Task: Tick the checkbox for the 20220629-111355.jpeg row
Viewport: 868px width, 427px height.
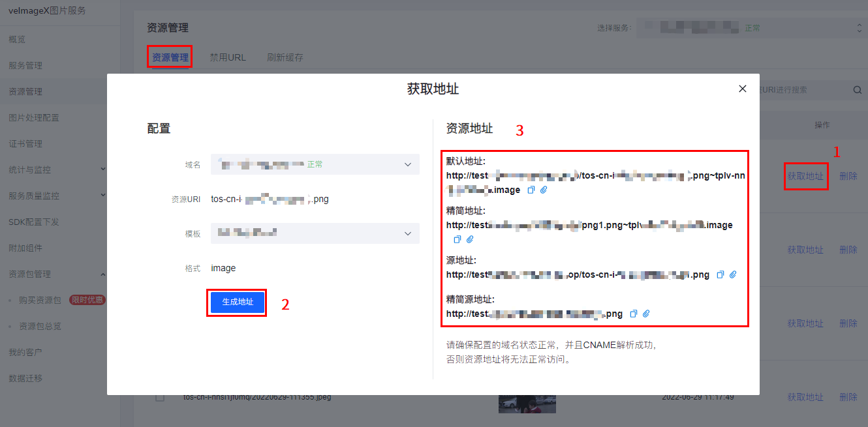Action: pyautogui.click(x=160, y=397)
